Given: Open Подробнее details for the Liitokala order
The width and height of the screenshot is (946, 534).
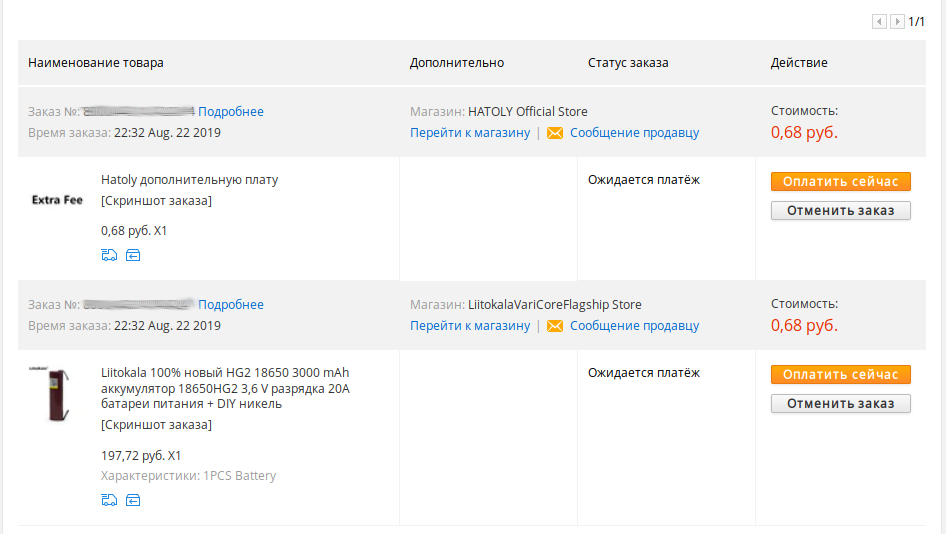Looking at the screenshot, I should point(230,305).
